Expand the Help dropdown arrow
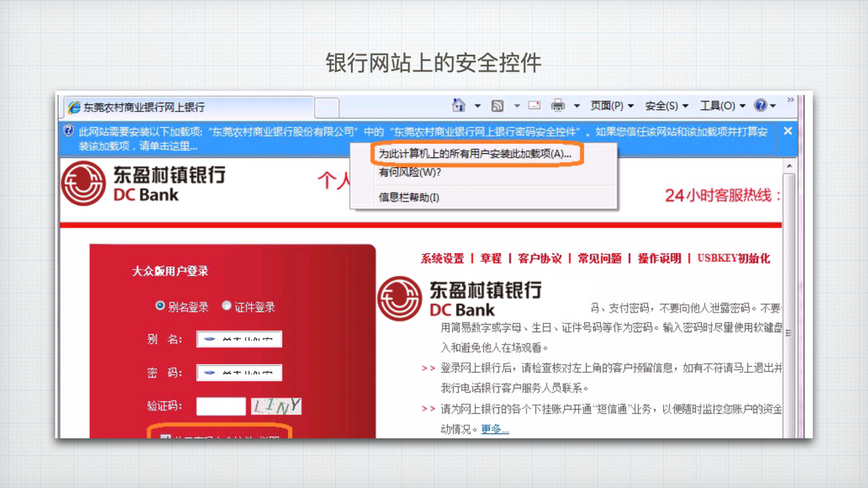Viewport: 868px width, 488px height. tap(773, 106)
